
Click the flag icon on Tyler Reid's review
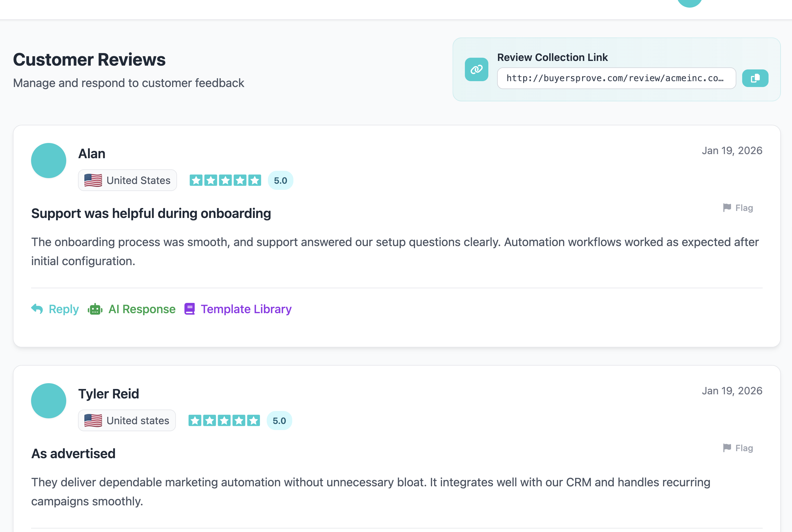click(x=727, y=448)
